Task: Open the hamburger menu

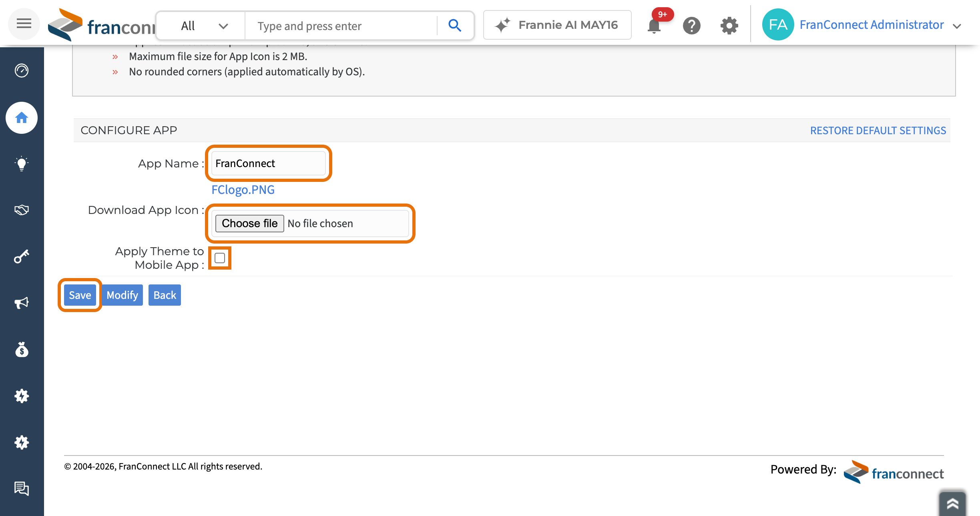Action: pyautogui.click(x=24, y=24)
